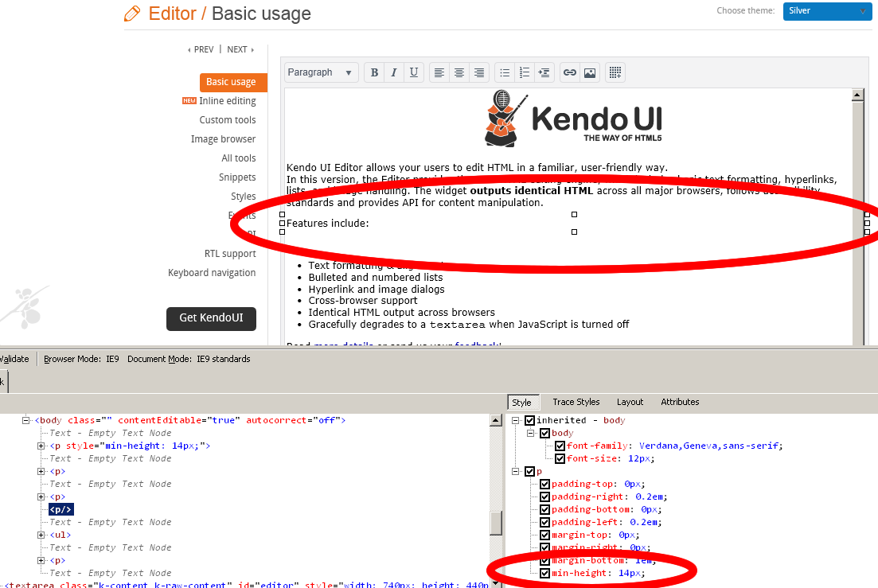Image resolution: width=878 pixels, height=588 pixels.
Task: Collapse the inherited - body style group
Action: (515, 420)
